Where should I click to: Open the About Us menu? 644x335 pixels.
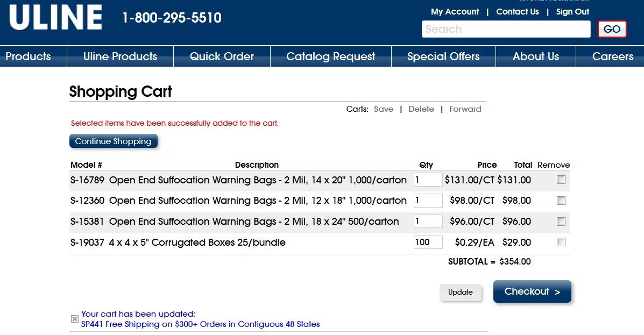[x=536, y=56]
